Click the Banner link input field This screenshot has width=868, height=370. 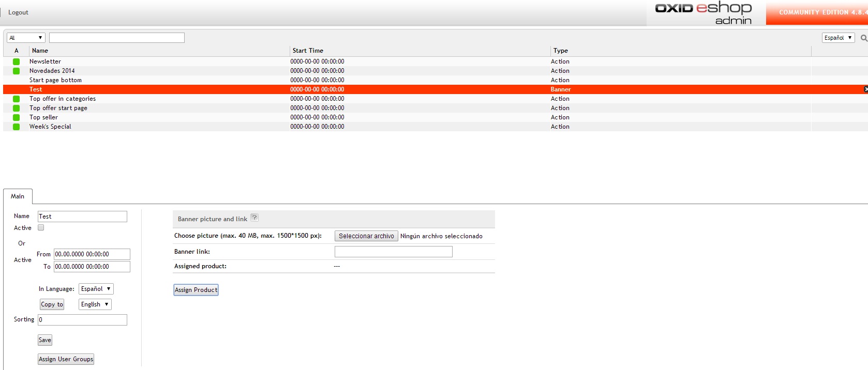(393, 252)
